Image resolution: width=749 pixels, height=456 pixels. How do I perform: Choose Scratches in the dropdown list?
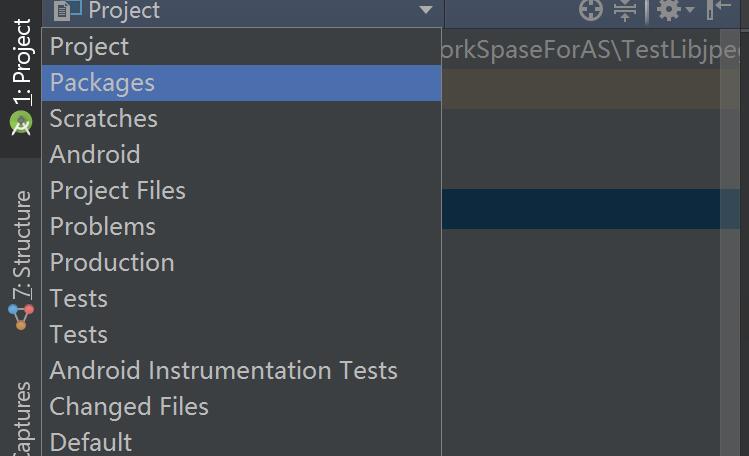coord(241,118)
